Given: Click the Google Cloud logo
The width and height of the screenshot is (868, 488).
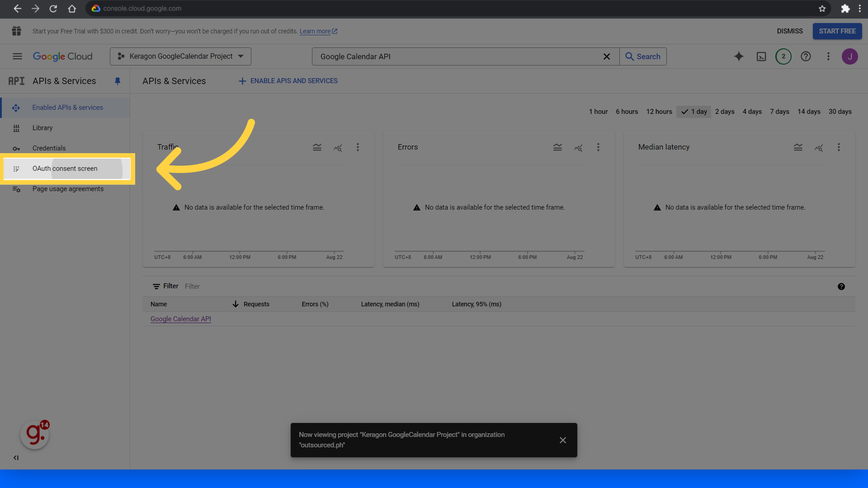Looking at the screenshot, I should 62,56.
